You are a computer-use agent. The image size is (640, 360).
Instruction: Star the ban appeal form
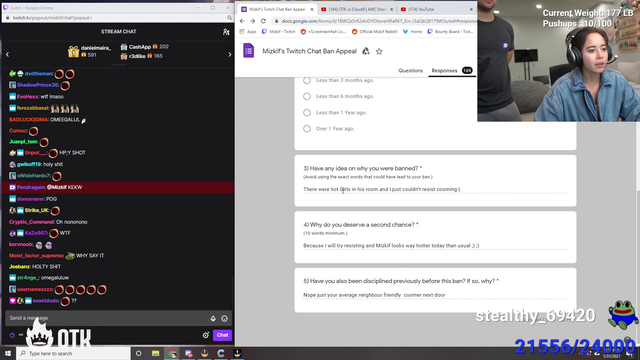click(x=379, y=51)
